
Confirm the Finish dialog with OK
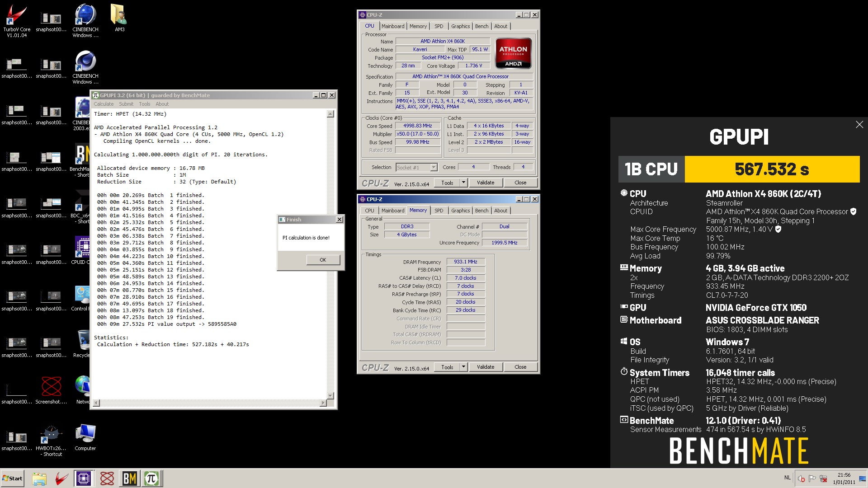[323, 260]
